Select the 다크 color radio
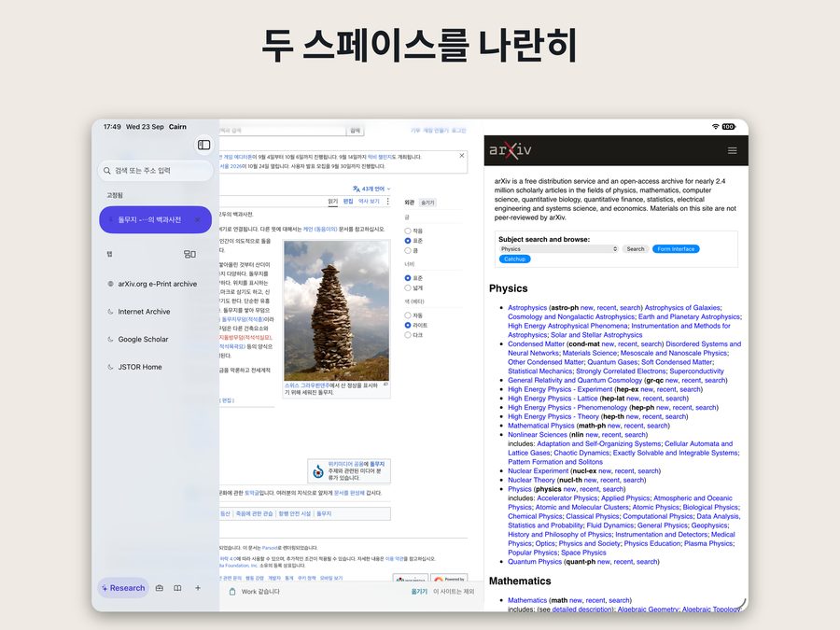The width and height of the screenshot is (840, 630). tap(408, 335)
